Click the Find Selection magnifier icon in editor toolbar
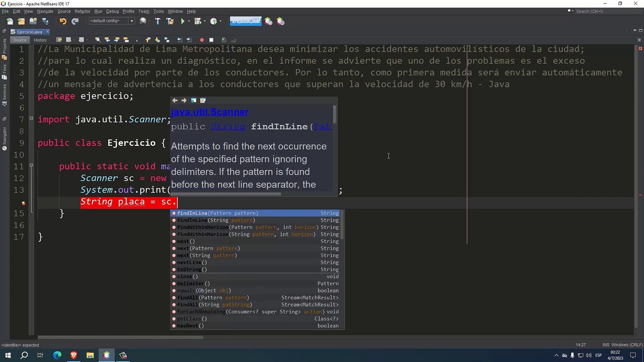Screen dimensions: 644x362 coord(98,40)
